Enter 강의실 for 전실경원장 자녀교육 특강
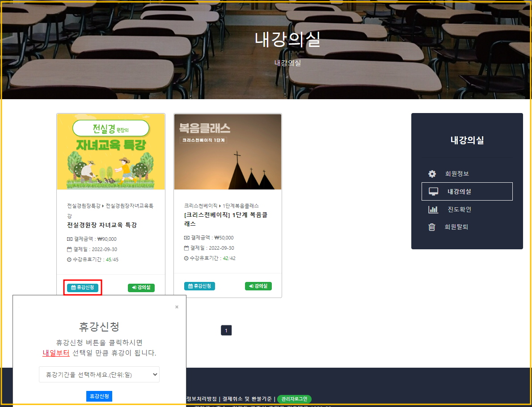This screenshot has width=532, height=407. 141,288
